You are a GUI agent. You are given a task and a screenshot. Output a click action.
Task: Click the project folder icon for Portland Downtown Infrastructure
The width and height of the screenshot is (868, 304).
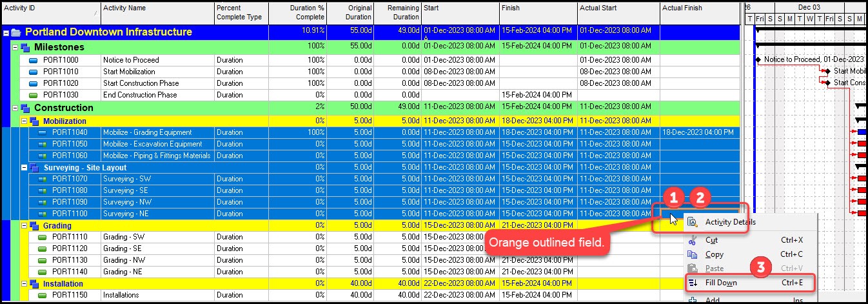(16, 32)
